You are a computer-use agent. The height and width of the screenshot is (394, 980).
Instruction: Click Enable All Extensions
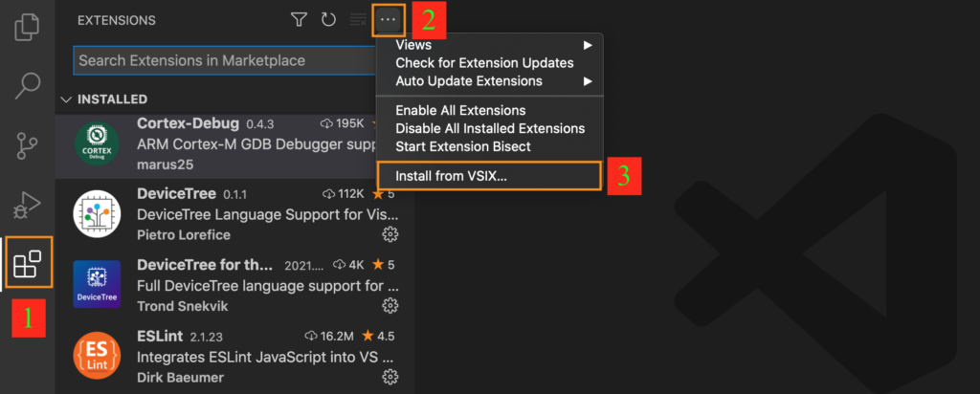coord(460,110)
